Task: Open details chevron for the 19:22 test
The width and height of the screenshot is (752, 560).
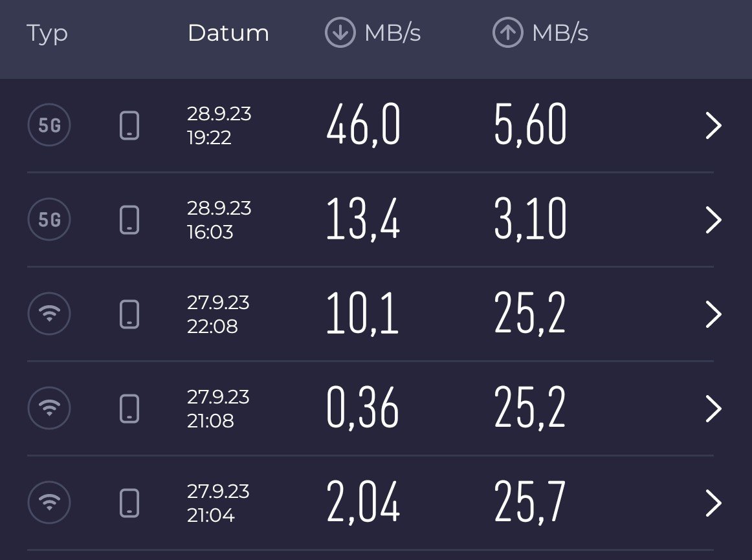Action: [x=713, y=126]
